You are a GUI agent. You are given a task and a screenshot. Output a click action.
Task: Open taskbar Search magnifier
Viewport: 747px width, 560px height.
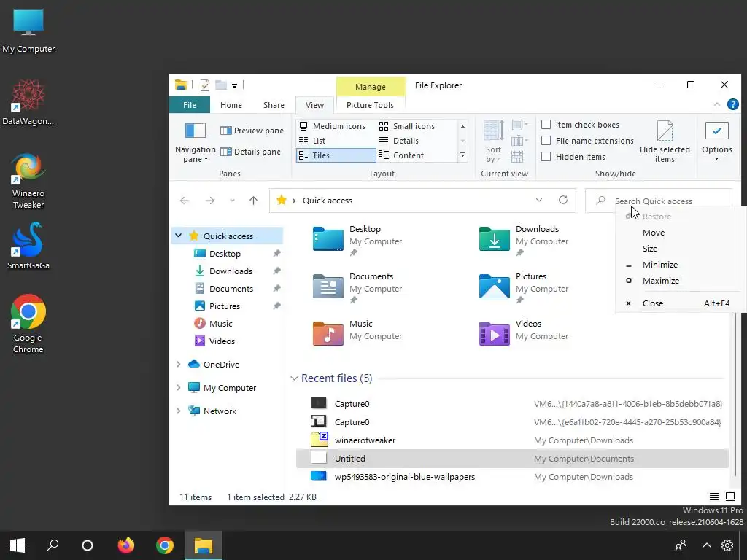(53, 545)
